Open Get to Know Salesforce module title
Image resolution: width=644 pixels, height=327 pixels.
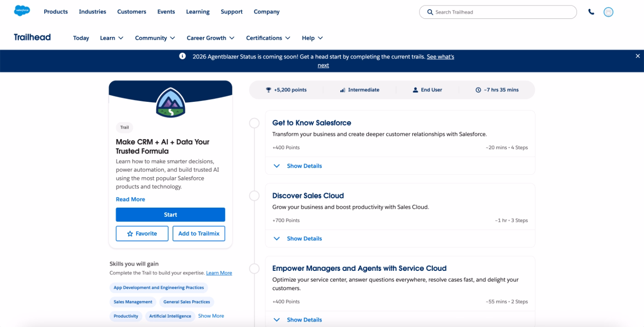coord(311,123)
